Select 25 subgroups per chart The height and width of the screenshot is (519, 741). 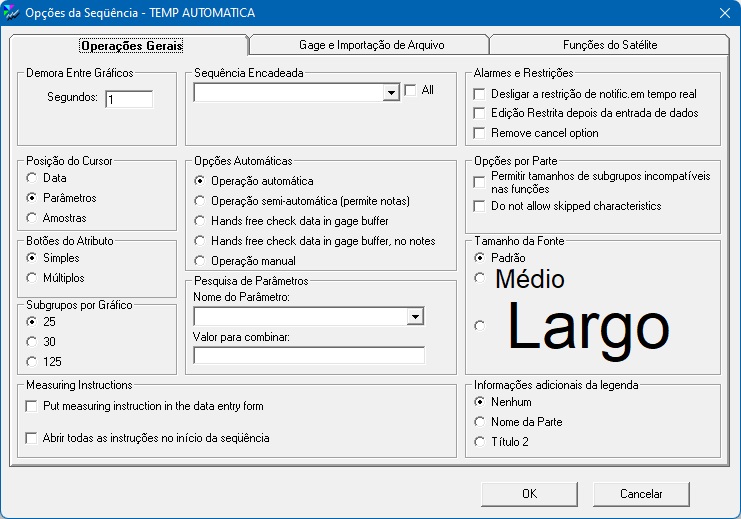(32, 321)
